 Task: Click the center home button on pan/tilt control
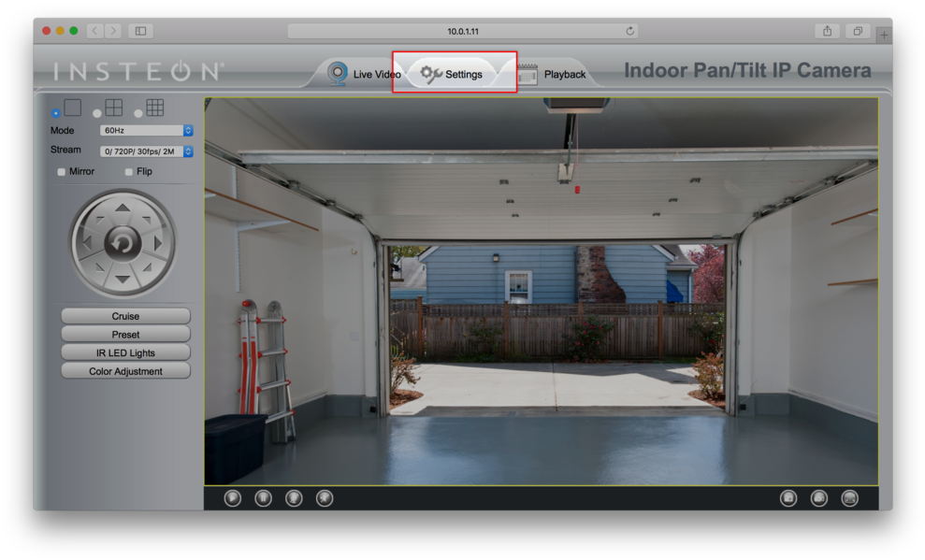124,241
